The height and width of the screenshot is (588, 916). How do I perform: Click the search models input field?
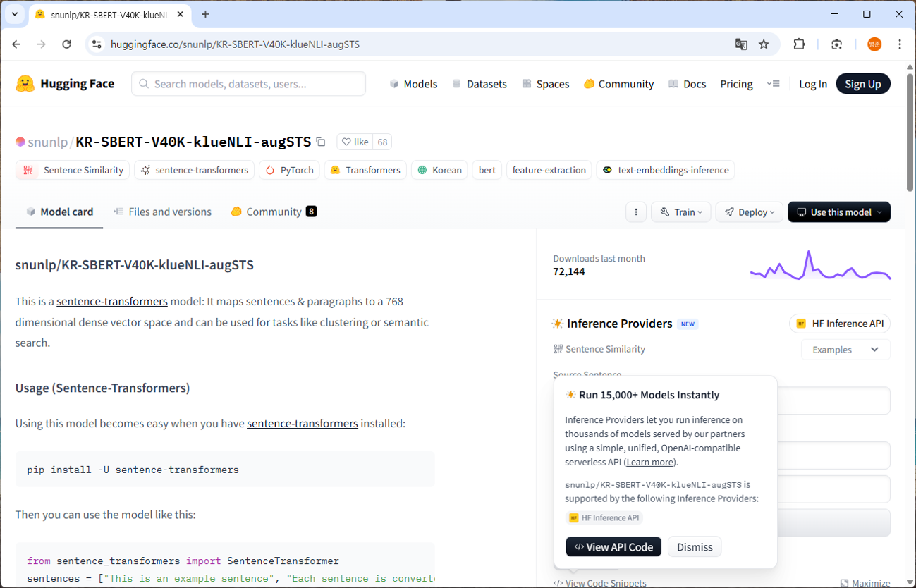tap(249, 84)
